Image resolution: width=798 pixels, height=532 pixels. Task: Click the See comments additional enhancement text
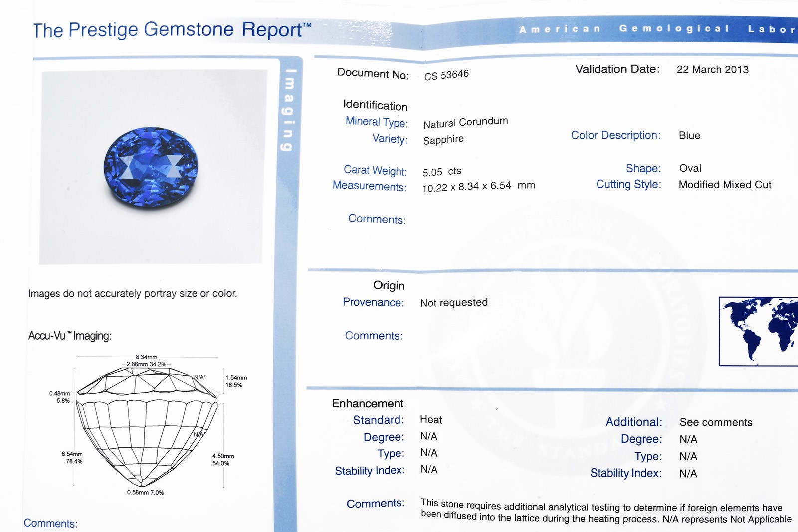pyautogui.click(x=716, y=423)
